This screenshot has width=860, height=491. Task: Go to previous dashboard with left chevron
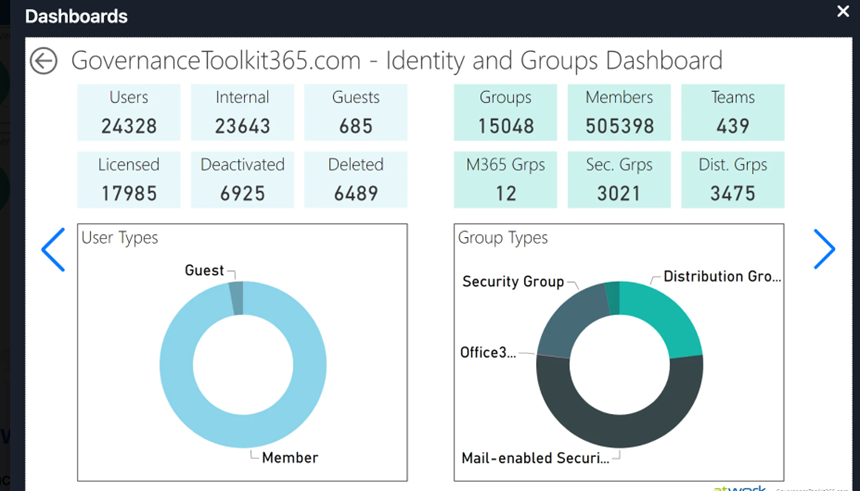(x=53, y=250)
